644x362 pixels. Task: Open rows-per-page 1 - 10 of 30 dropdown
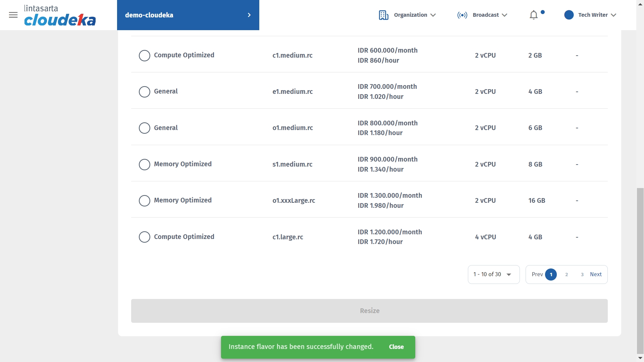click(493, 275)
